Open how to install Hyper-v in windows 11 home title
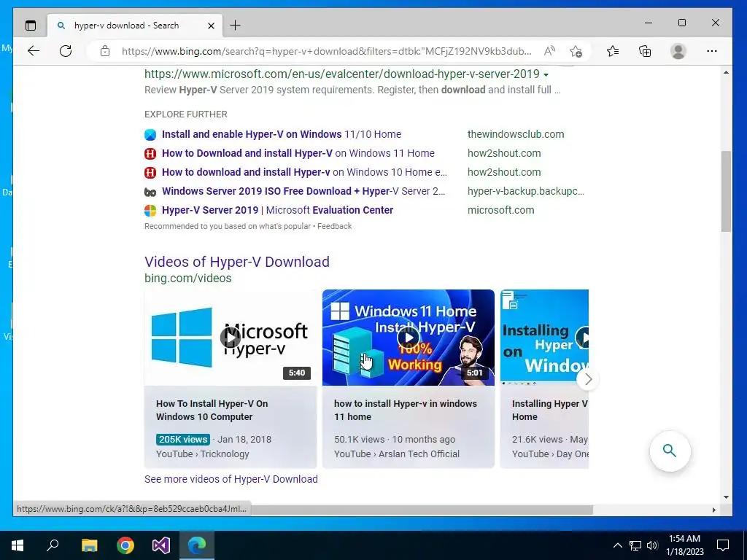 406,410
